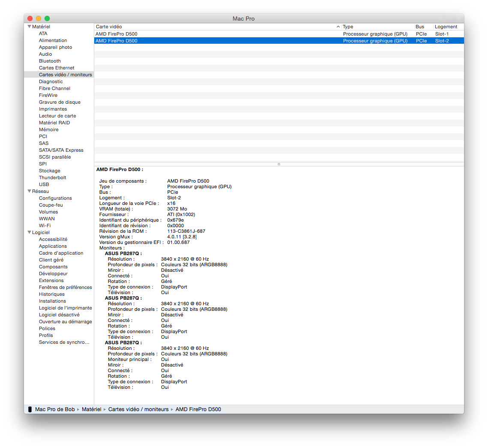Image resolution: width=488 pixels, height=448 pixels.
Task: Select Installations in the sidebar
Action: 52,301
